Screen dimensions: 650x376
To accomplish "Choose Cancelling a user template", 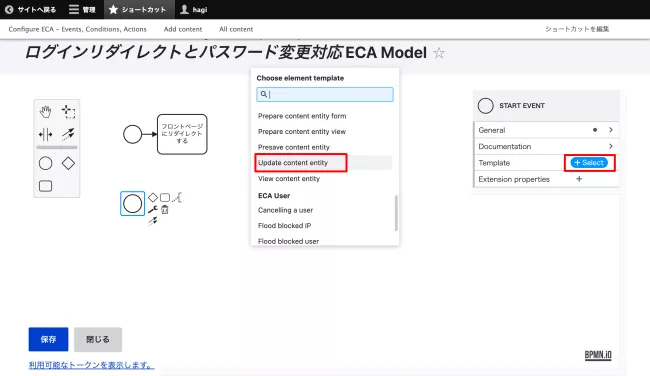I will coord(285,210).
